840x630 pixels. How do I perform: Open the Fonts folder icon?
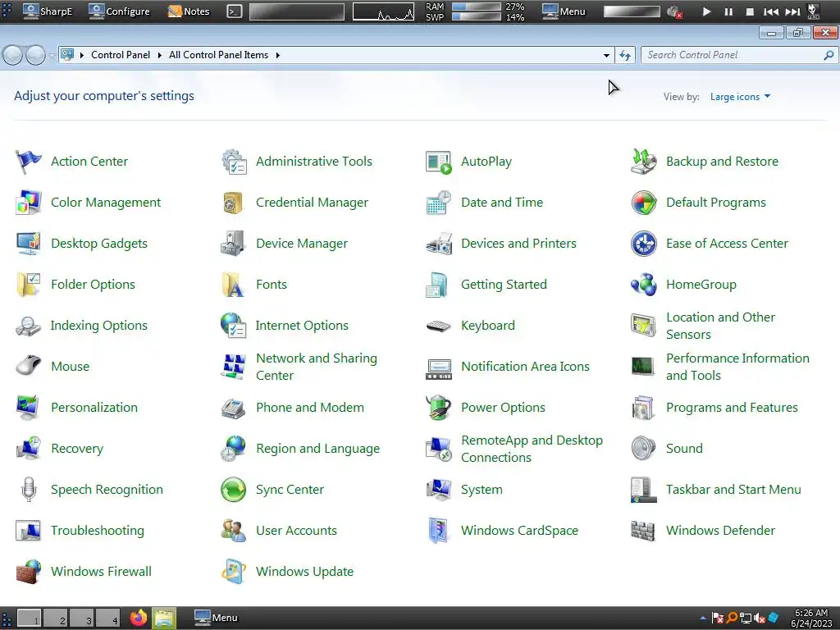click(234, 285)
